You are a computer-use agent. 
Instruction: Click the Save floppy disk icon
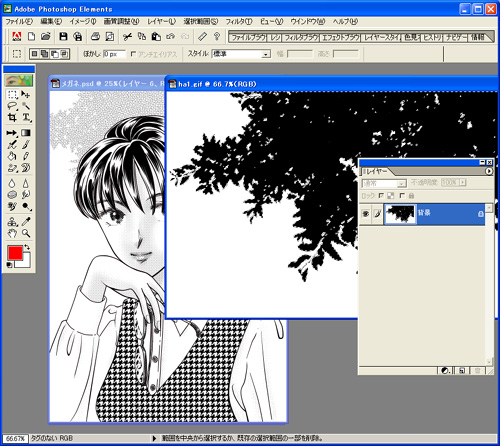click(63, 36)
